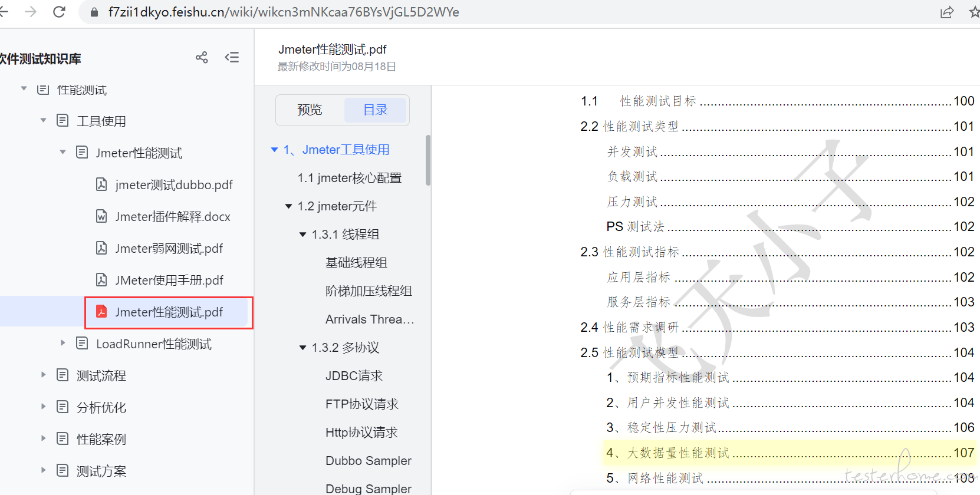Click the knowledge base share icon
The height and width of the screenshot is (495, 980).
(202, 57)
